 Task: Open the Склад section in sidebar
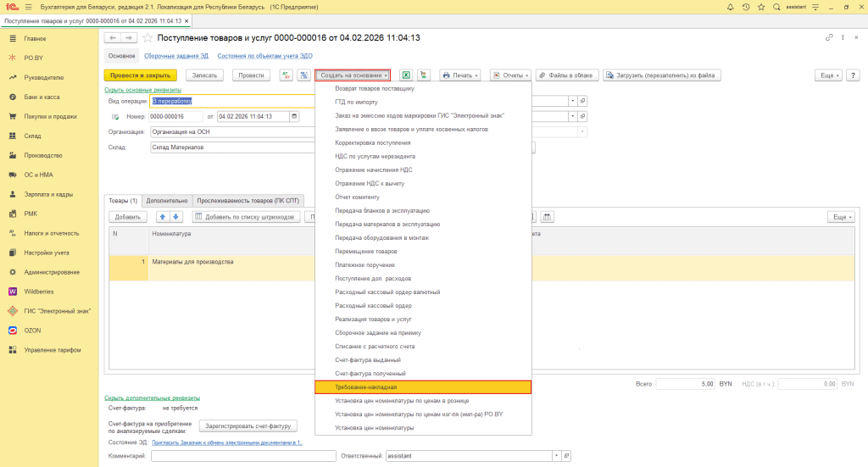[x=31, y=136]
